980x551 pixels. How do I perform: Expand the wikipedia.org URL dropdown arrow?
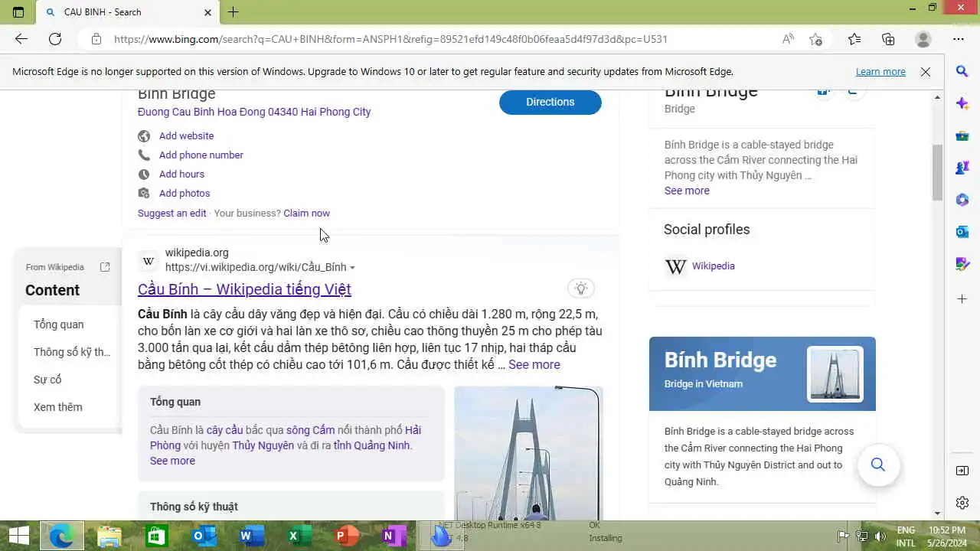coord(352,268)
